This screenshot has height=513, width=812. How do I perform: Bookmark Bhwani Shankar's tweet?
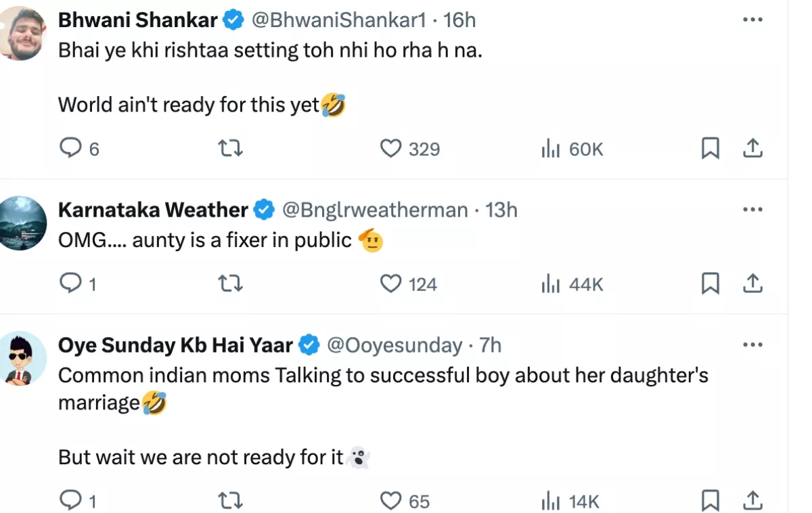coord(710,148)
